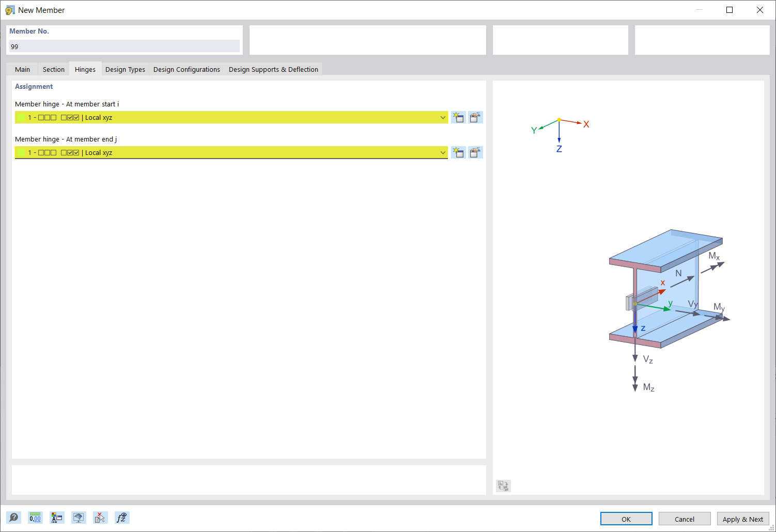The image size is (776, 532).
Task: Open the Design Configurations tab
Action: (x=187, y=69)
